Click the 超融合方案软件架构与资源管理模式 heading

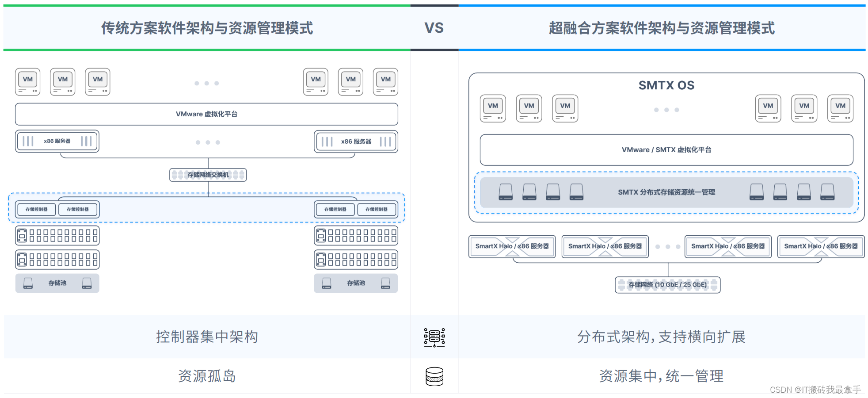[662, 28]
